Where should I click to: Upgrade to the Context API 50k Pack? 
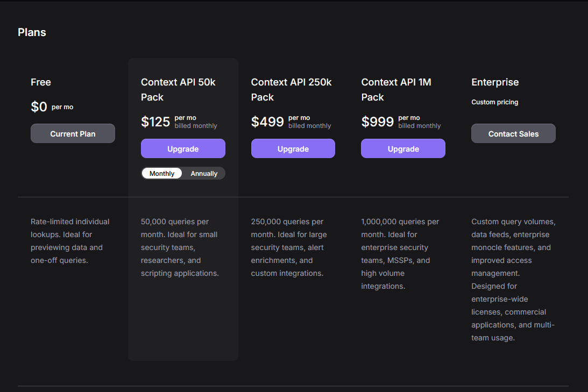coord(183,148)
